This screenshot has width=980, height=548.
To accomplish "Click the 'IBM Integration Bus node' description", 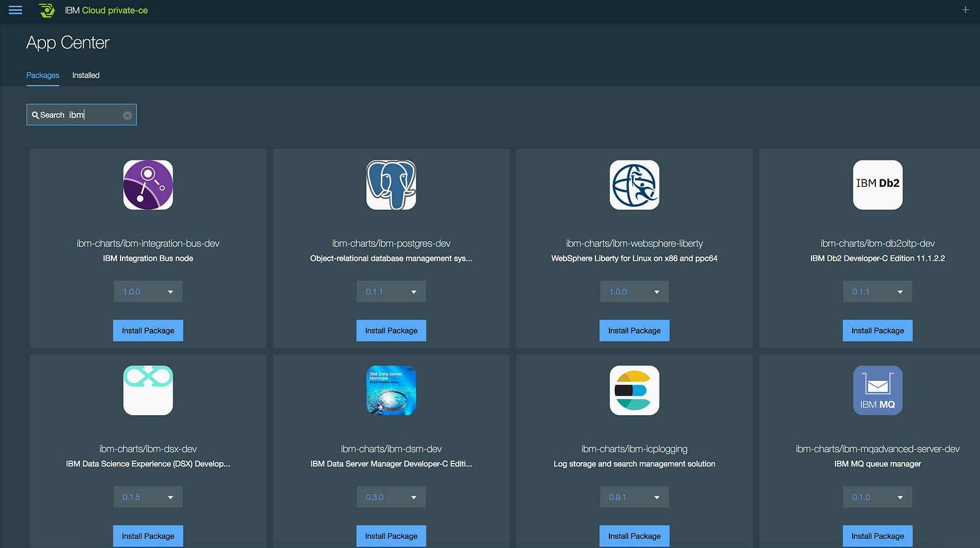I will pyautogui.click(x=148, y=258).
